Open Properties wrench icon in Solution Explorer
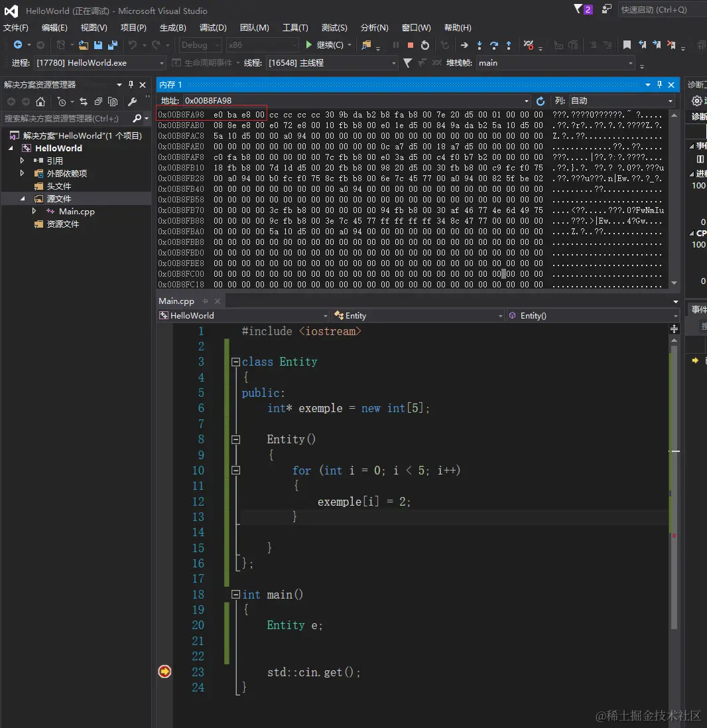This screenshot has height=728, width=707. pyautogui.click(x=132, y=102)
